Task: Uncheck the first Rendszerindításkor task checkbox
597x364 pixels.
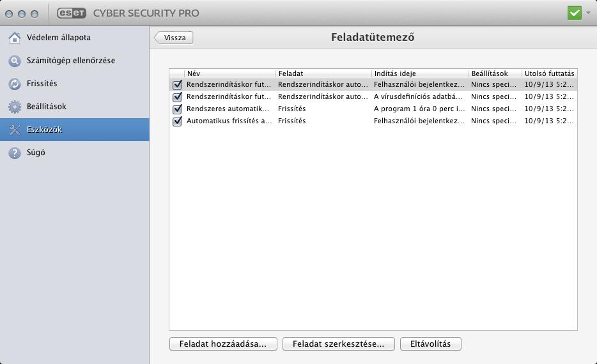Action: click(x=177, y=85)
